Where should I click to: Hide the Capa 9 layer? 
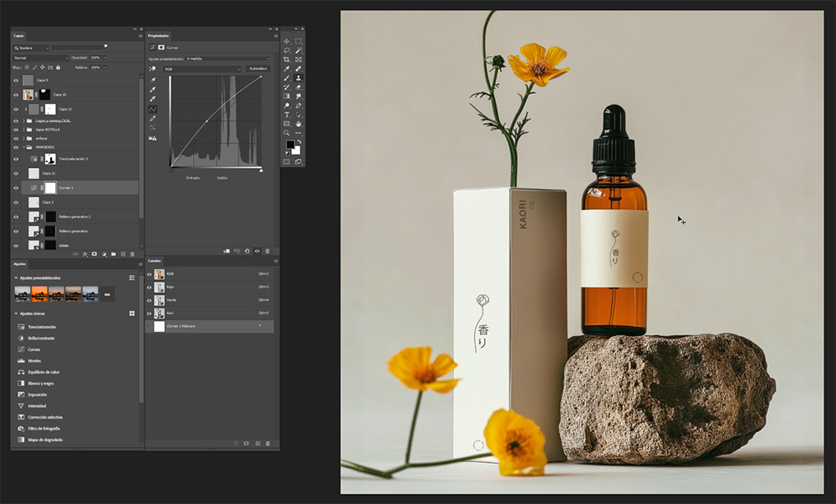click(x=16, y=80)
